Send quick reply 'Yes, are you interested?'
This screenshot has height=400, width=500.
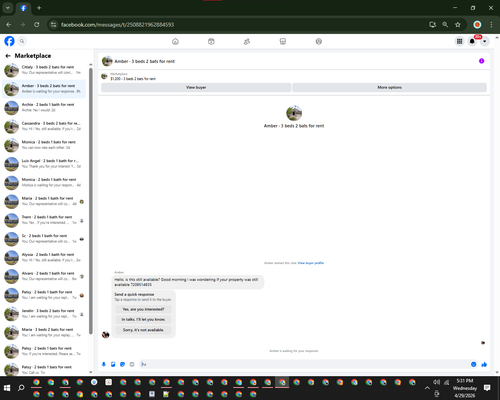click(143, 309)
